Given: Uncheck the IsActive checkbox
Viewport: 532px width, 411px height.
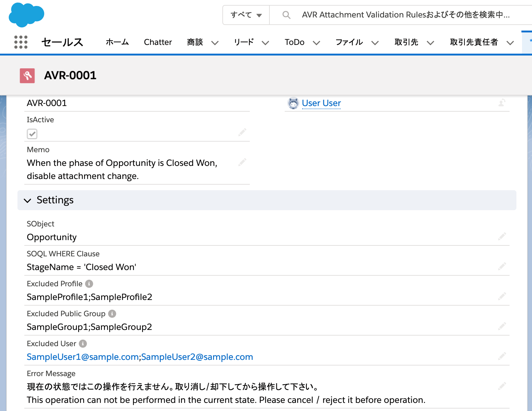Looking at the screenshot, I should [32, 133].
